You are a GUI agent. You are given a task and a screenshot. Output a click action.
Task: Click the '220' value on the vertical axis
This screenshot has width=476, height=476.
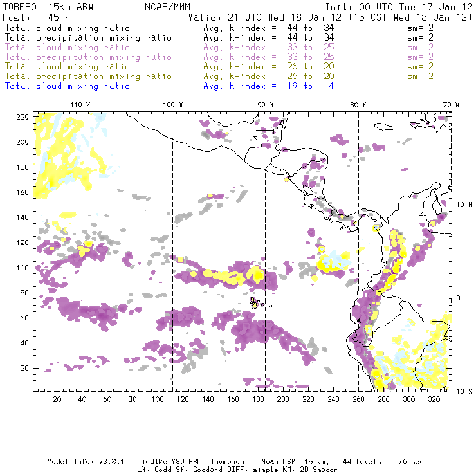[x=23, y=117]
